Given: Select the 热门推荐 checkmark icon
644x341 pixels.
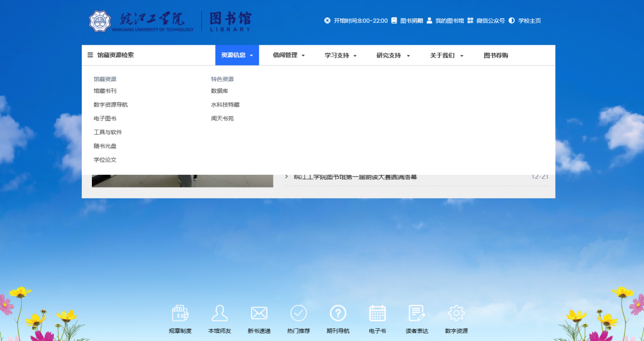Looking at the screenshot, I should click(298, 313).
